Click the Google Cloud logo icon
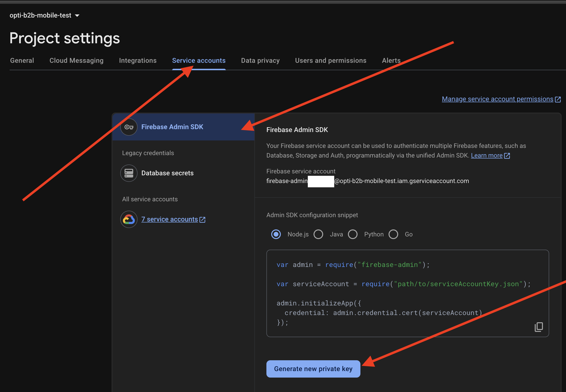Screen dimensions: 566x392 [129, 219]
